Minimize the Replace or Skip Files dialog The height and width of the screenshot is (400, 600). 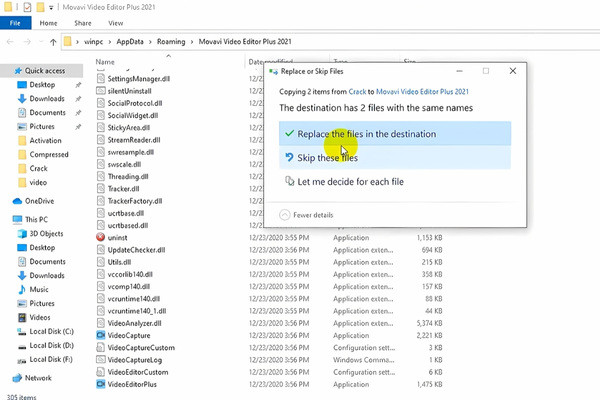pyautogui.click(x=460, y=71)
